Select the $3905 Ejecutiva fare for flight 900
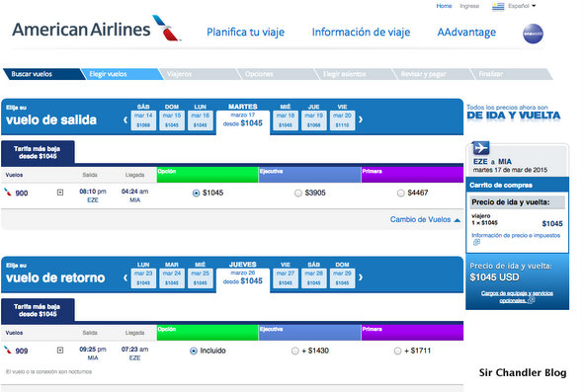The image size is (583, 392). click(297, 194)
